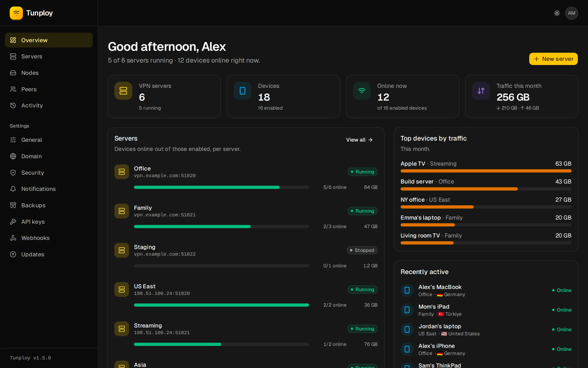
Task: Open Security settings
Action: [49, 173]
